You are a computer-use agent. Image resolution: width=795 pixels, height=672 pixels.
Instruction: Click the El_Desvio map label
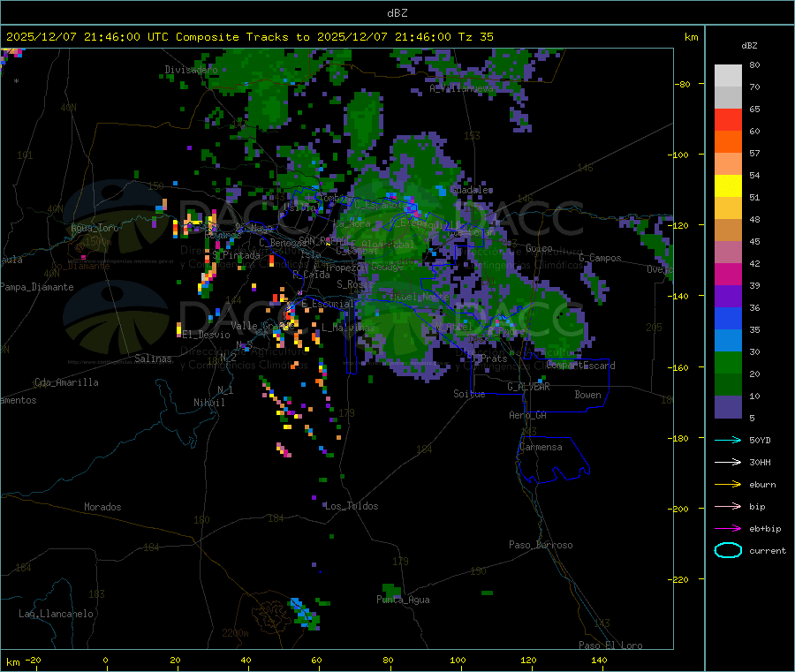[x=207, y=335]
